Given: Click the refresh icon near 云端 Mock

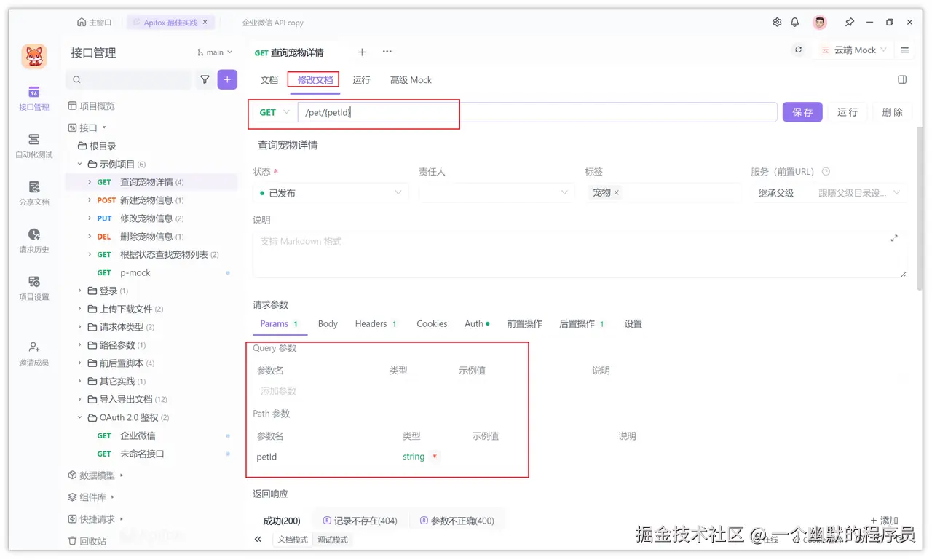Looking at the screenshot, I should [x=799, y=50].
